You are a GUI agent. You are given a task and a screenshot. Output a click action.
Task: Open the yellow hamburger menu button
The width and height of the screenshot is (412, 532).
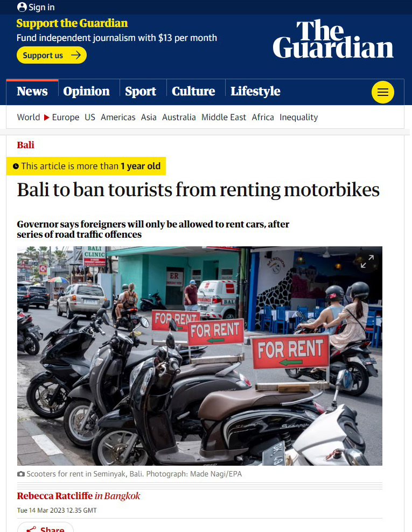pyautogui.click(x=382, y=92)
